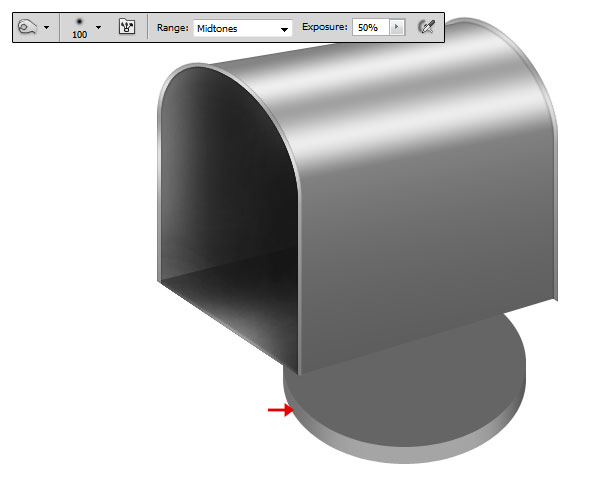Open the brush preset picker arrow
The image size is (600, 480).
(98, 28)
